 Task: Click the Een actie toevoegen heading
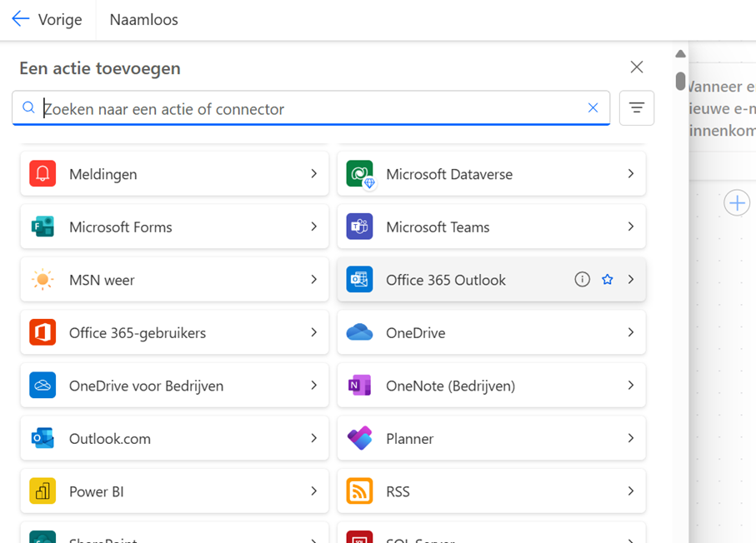[x=100, y=68]
